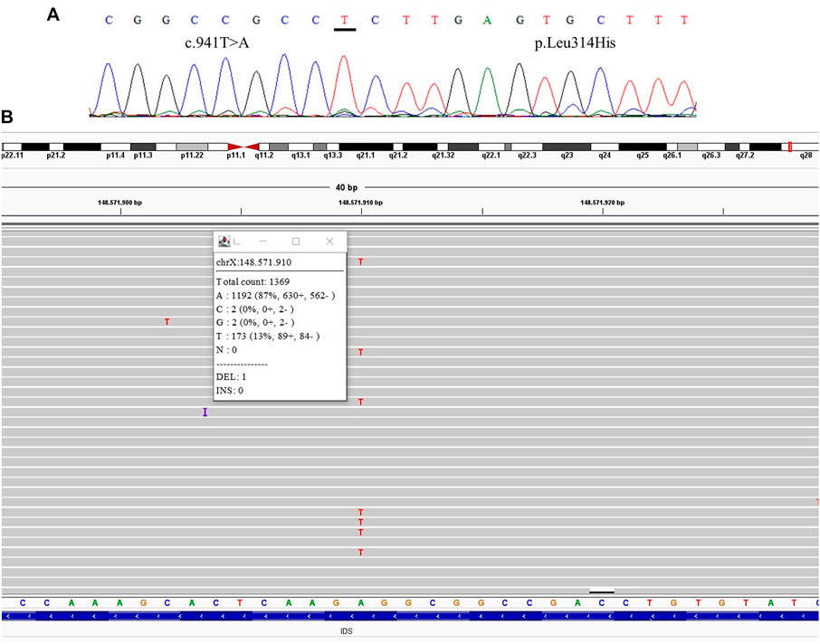Select the T : 173 (13%) count line
The height and width of the screenshot is (644, 820).
point(268,336)
